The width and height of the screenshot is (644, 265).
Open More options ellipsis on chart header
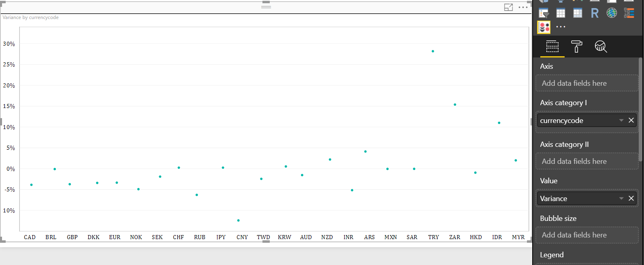pos(523,7)
